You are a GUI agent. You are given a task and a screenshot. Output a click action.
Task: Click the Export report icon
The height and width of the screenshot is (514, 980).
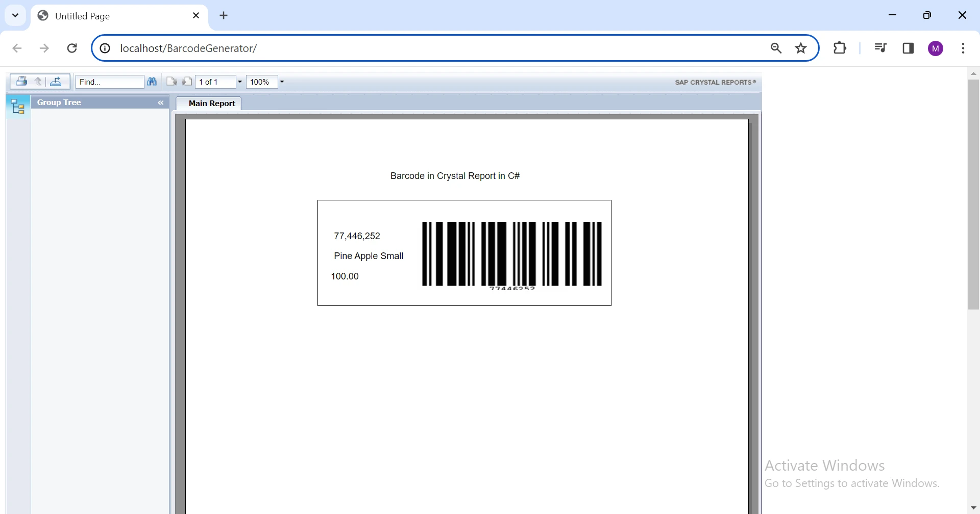point(56,82)
